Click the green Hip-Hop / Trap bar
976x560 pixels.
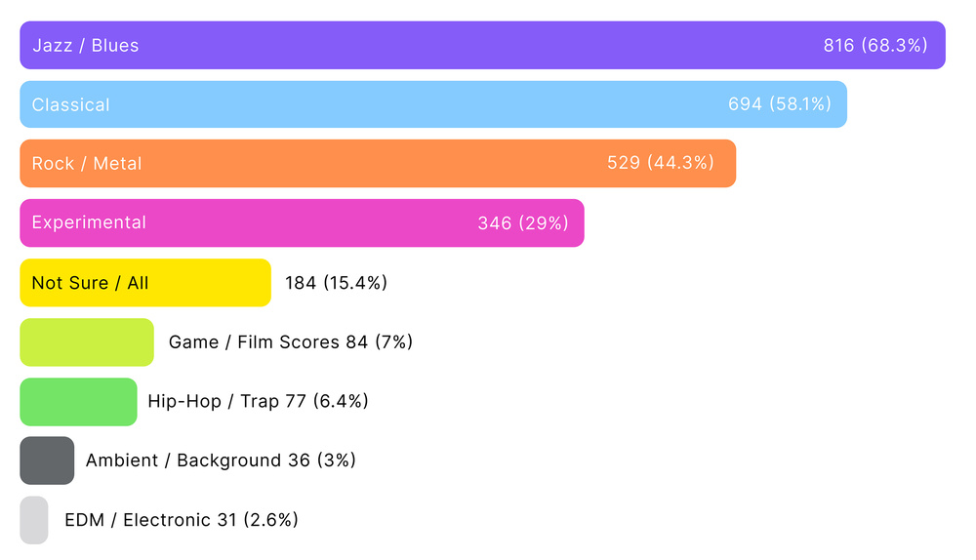coord(78,402)
